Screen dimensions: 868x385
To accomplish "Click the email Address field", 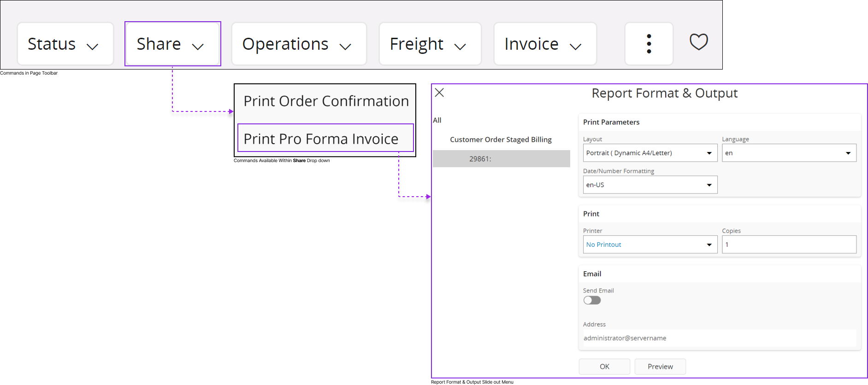I will [719, 338].
